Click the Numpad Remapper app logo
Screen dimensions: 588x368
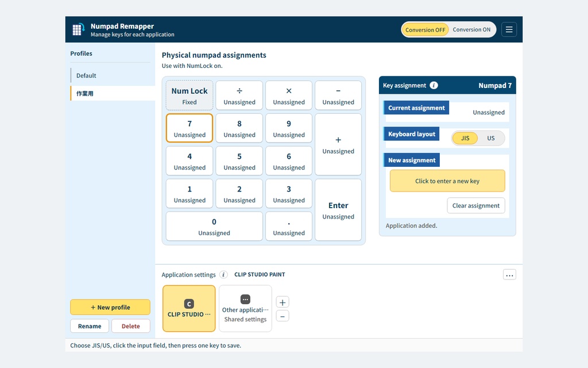click(x=78, y=29)
